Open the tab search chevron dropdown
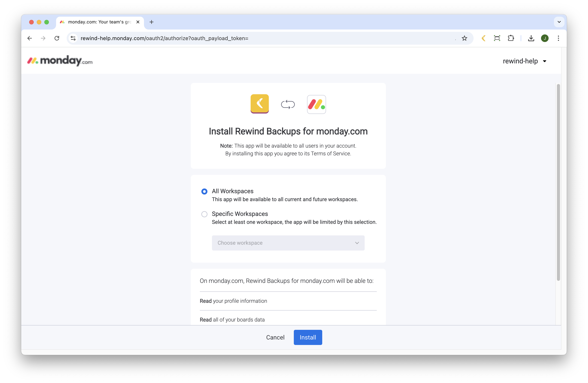The image size is (588, 383). point(559,22)
